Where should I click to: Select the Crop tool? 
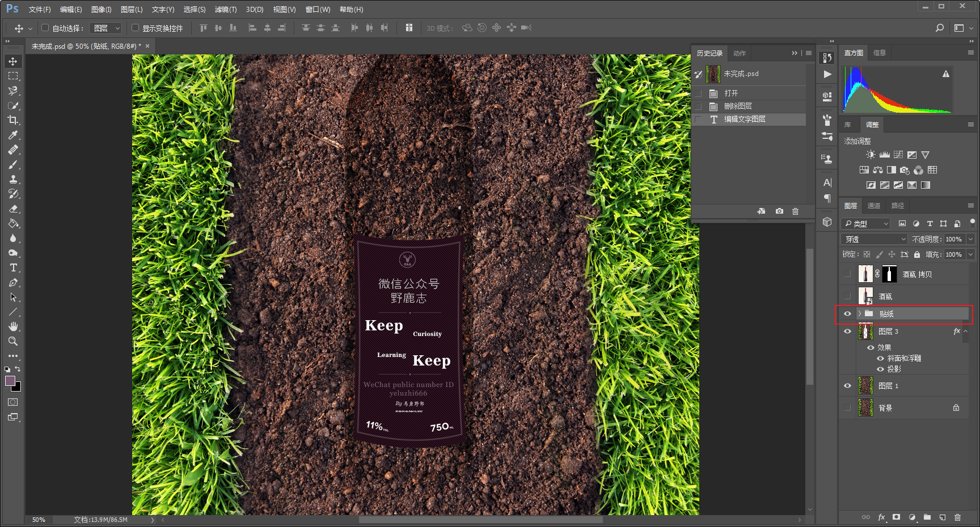pyautogui.click(x=13, y=120)
